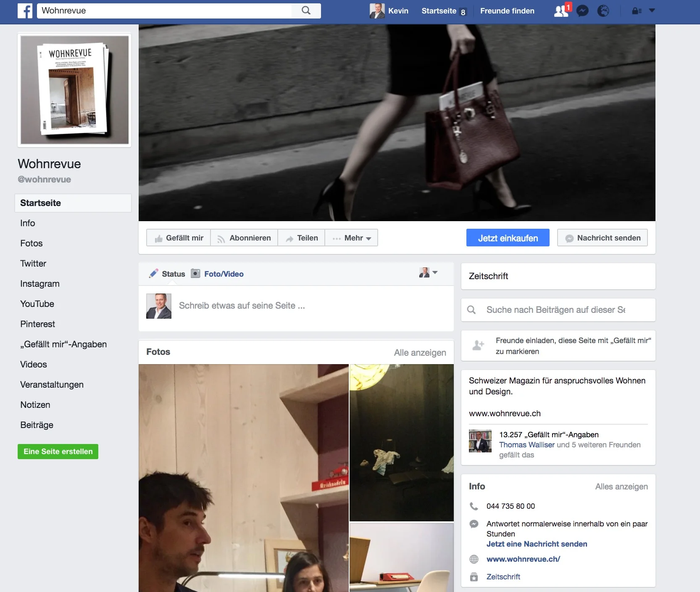Open the Info section in sidebar

point(28,223)
